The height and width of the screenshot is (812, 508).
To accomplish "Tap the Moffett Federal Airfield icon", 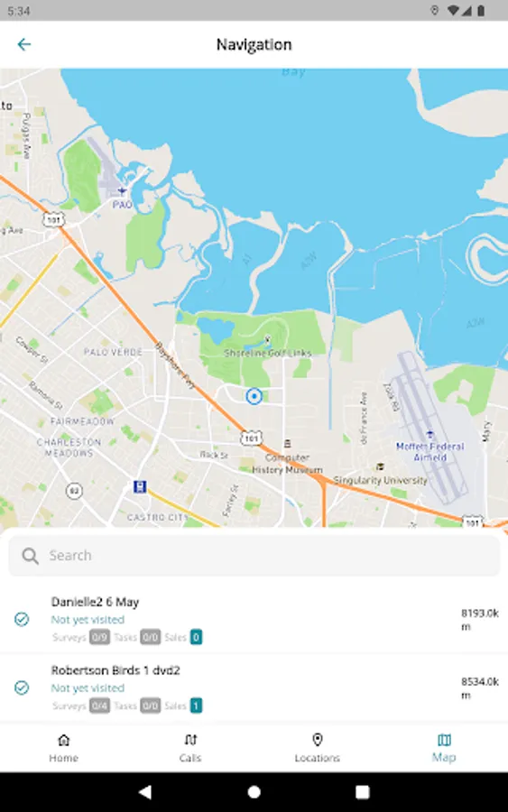I will tap(429, 434).
